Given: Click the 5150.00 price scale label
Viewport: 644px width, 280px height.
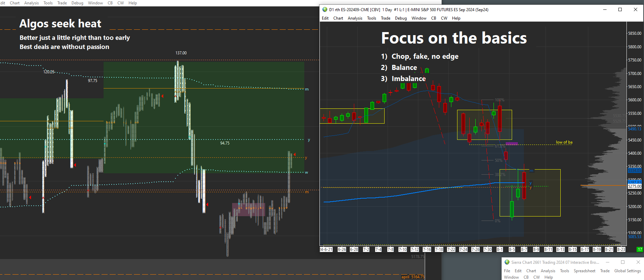Looking at the screenshot, I should point(635,220).
